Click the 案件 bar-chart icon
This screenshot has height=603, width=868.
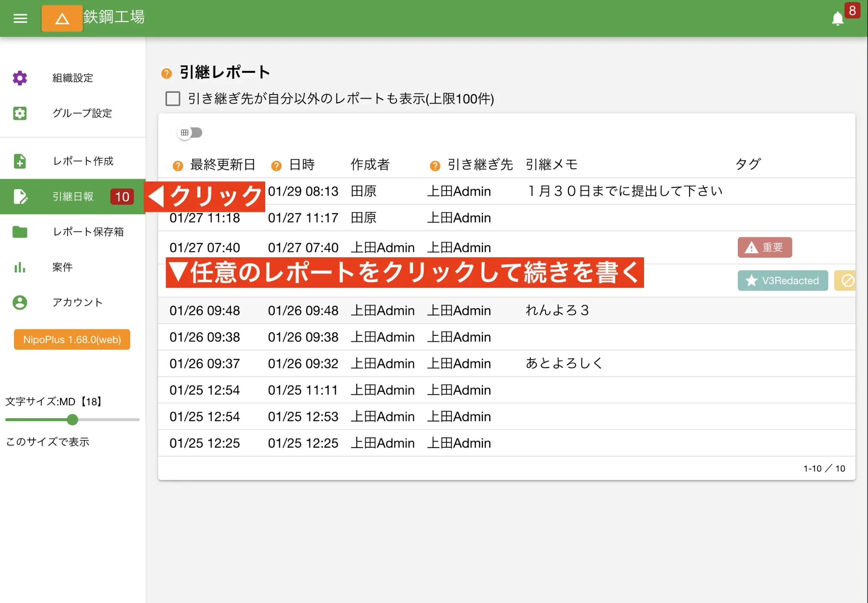tap(20, 268)
